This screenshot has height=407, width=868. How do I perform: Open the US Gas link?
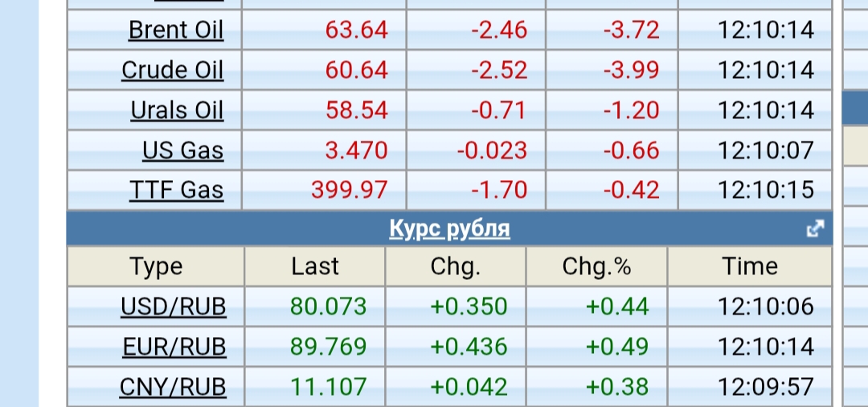pyautogui.click(x=182, y=150)
